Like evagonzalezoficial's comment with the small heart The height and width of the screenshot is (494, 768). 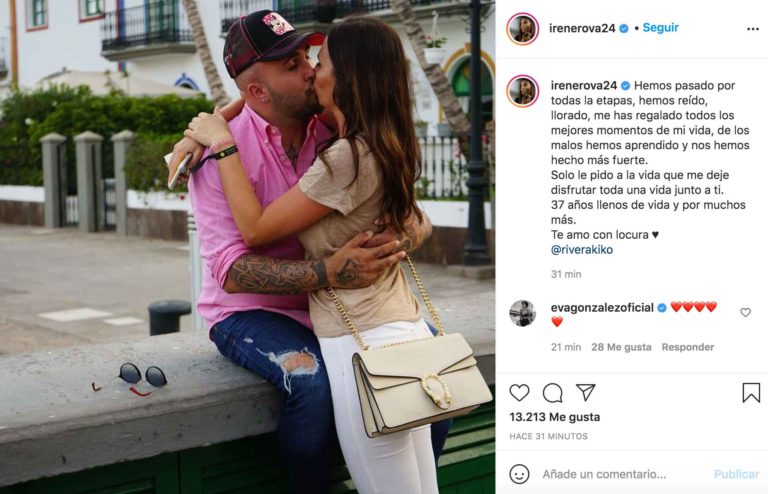pos(745,312)
